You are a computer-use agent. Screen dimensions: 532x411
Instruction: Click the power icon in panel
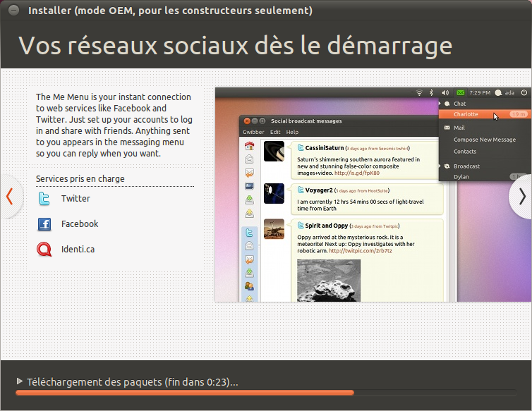pyautogui.click(x=524, y=92)
